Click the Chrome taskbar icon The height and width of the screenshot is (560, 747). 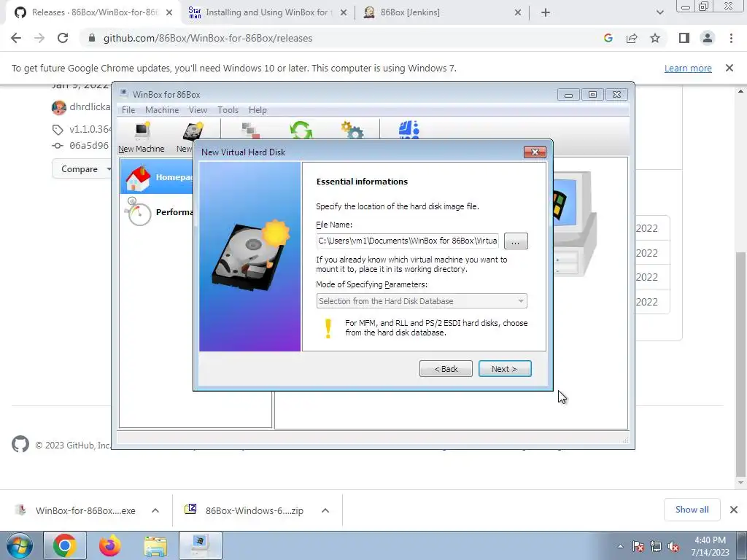pyautogui.click(x=65, y=545)
